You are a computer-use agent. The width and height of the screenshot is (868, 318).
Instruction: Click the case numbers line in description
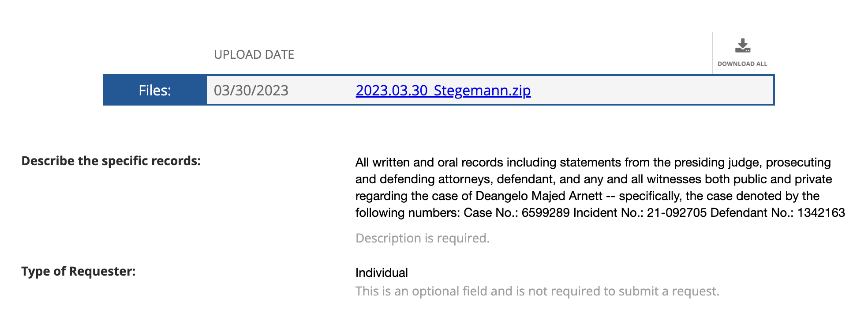coord(600,213)
